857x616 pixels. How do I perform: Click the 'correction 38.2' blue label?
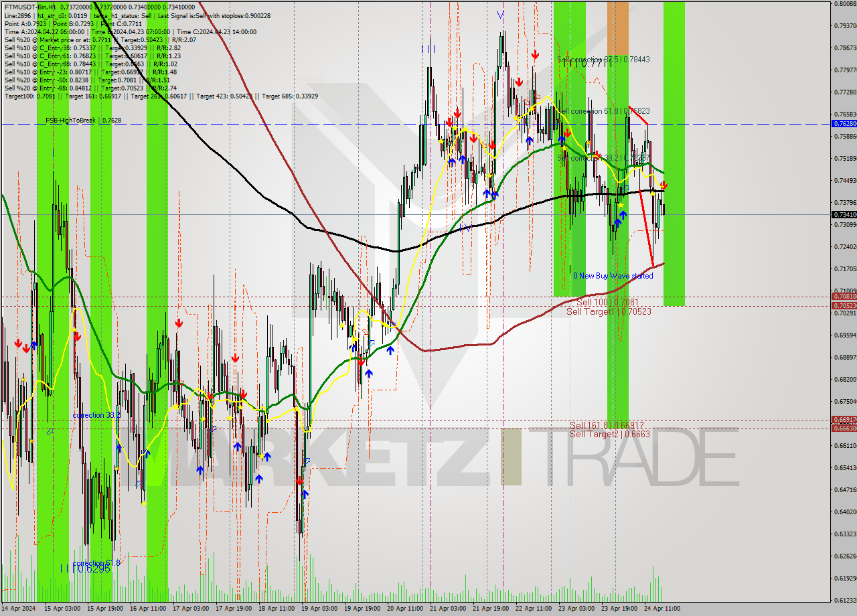pyautogui.click(x=96, y=416)
